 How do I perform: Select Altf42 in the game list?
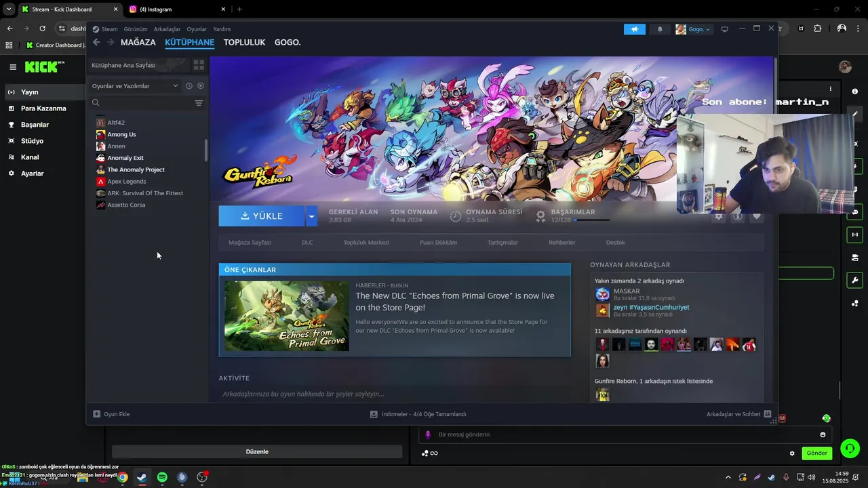pos(116,123)
